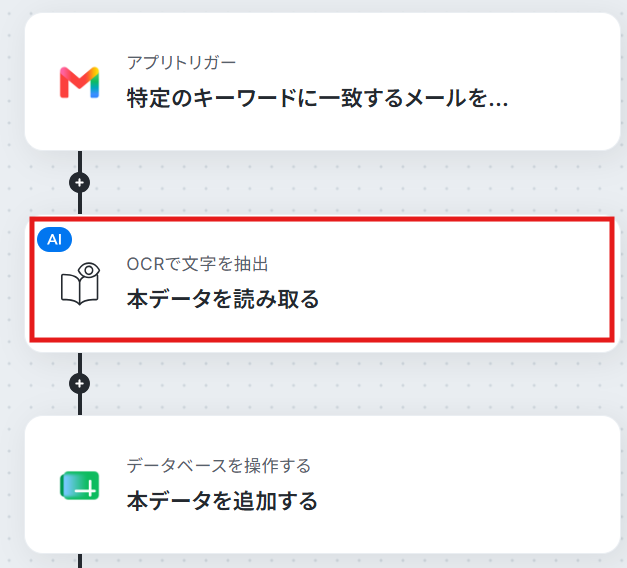
Task: Click the connector line below 本データを追加する card
Action: pyautogui.click(x=80, y=561)
